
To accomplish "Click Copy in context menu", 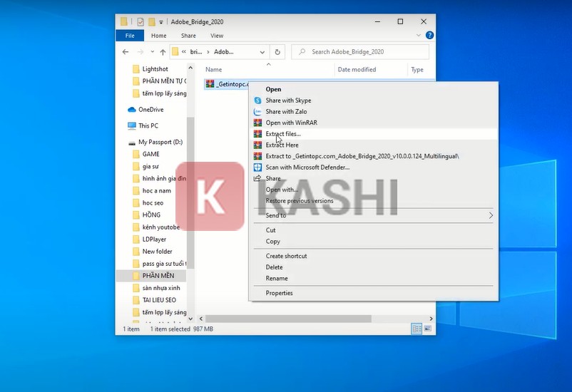I will [374, 242].
